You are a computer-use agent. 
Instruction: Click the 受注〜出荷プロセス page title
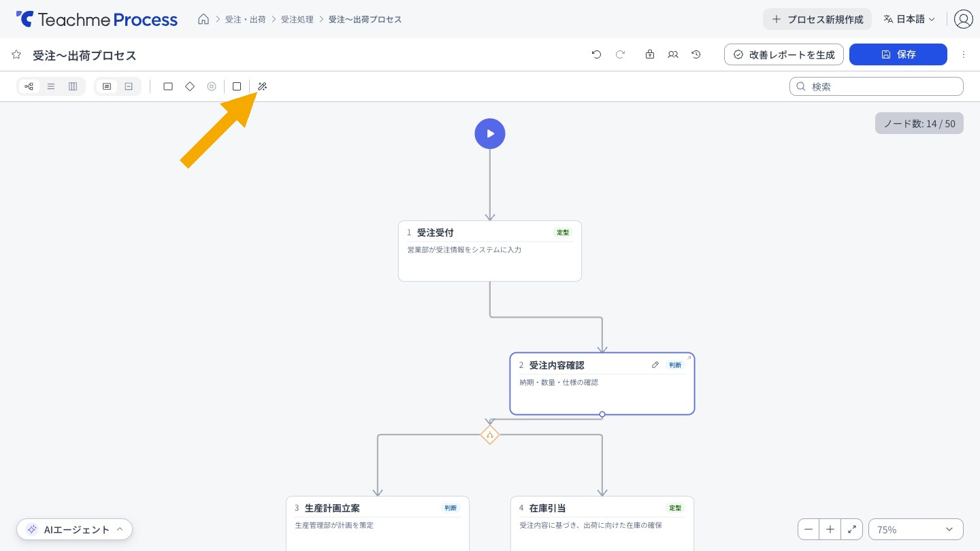85,55
